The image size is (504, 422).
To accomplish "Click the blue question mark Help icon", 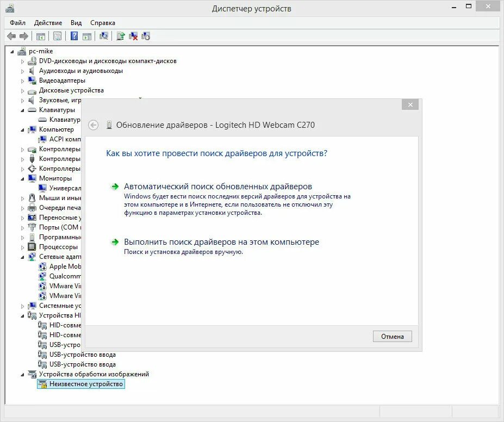I will pyautogui.click(x=74, y=36).
